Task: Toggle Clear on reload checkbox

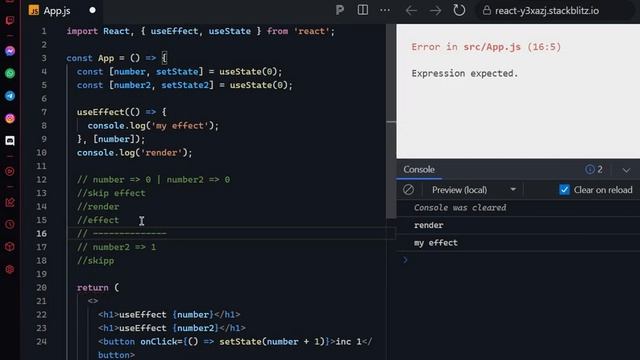Action: point(564,190)
